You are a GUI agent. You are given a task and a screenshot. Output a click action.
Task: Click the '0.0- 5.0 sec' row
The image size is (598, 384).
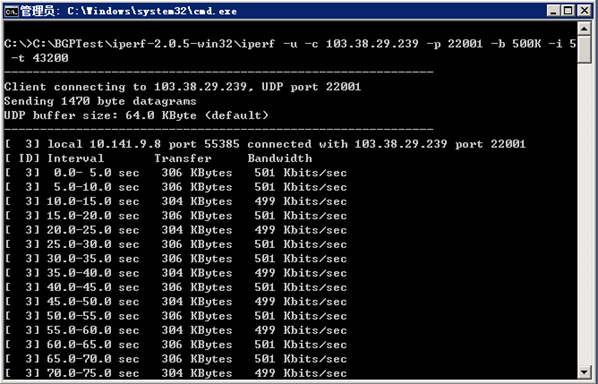[176, 173]
